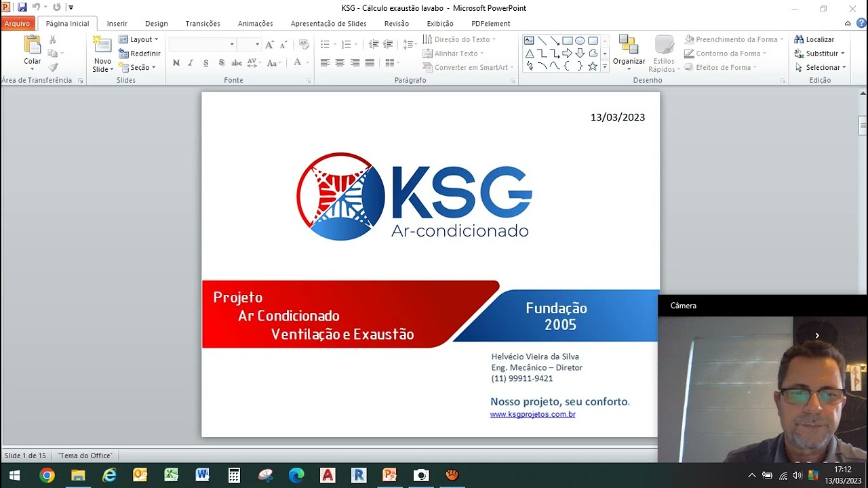Justify the paragraph text

(370, 63)
